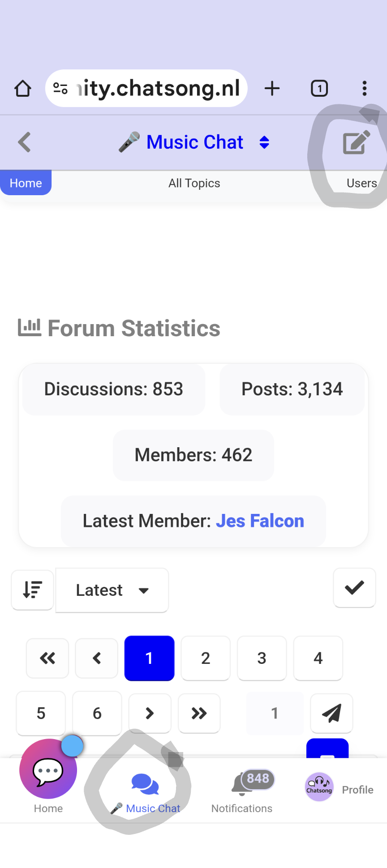Switch to the Users tab
Viewport: 387px width, 868px height.
(x=361, y=183)
